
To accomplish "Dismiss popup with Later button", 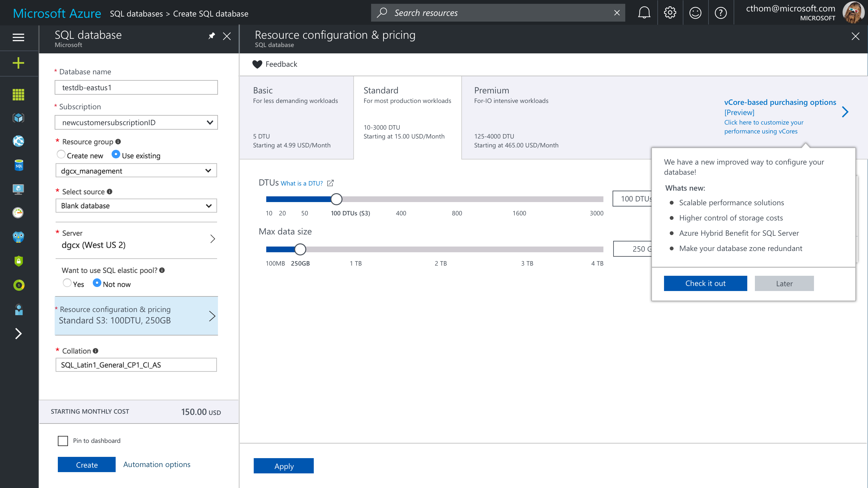I will pyautogui.click(x=784, y=283).
